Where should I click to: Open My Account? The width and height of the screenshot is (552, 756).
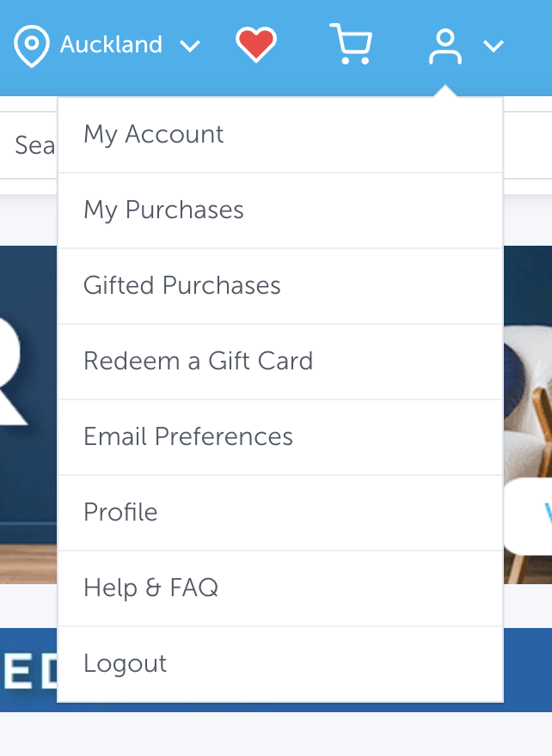coord(153,134)
